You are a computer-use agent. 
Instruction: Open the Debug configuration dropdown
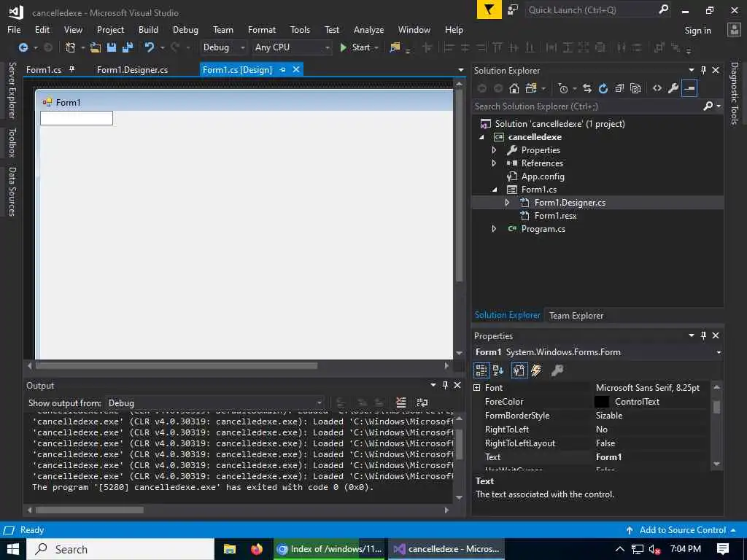242,47
